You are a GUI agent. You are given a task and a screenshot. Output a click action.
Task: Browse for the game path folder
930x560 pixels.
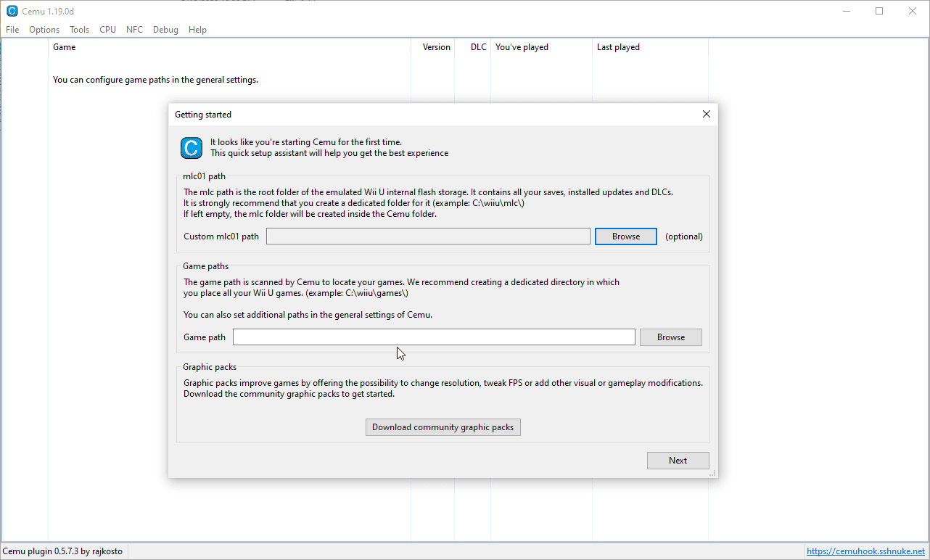670,337
